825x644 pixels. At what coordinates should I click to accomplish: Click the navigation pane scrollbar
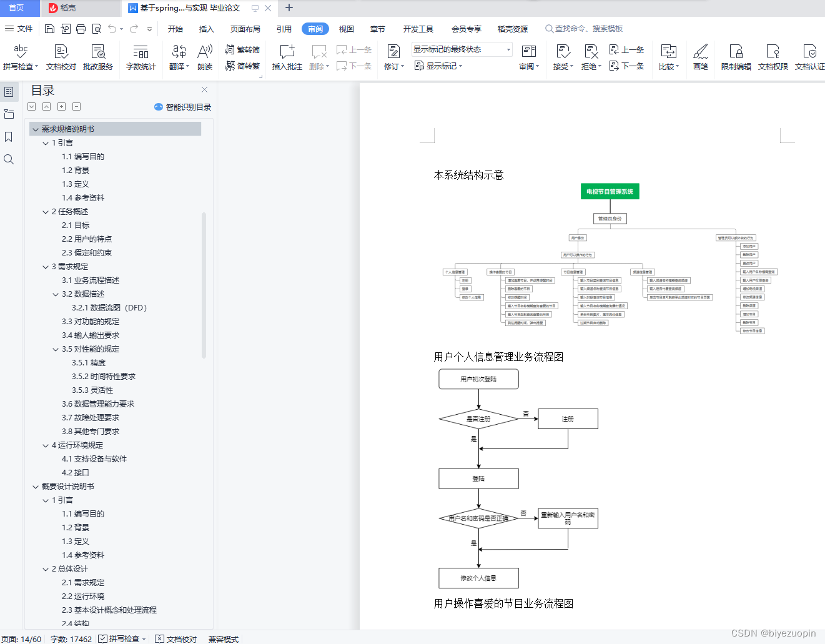(204, 285)
